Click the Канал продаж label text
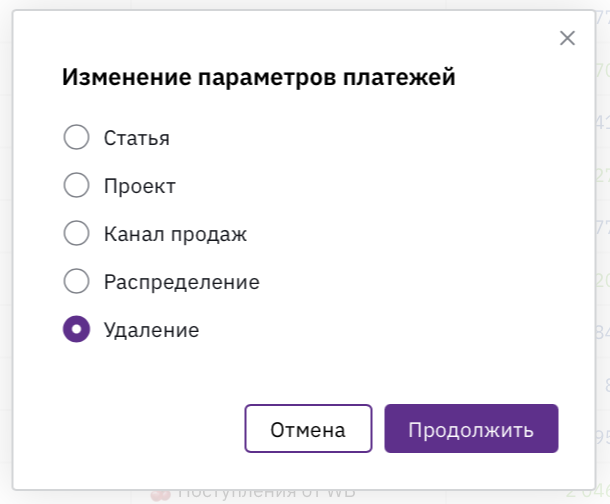 (x=175, y=234)
